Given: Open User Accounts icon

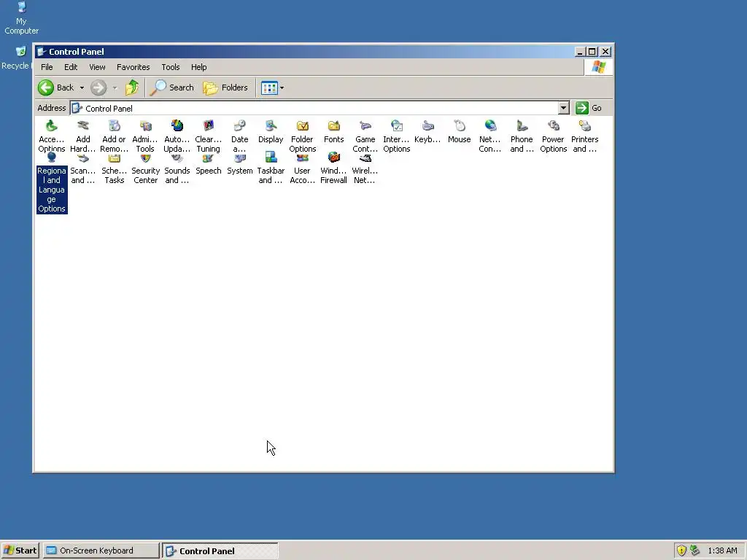Looking at the screenshot, I should [303, 169].
